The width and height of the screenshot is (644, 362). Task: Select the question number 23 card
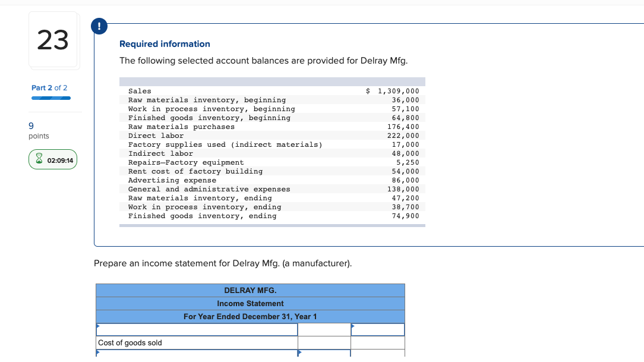click(x=53, y=40)
